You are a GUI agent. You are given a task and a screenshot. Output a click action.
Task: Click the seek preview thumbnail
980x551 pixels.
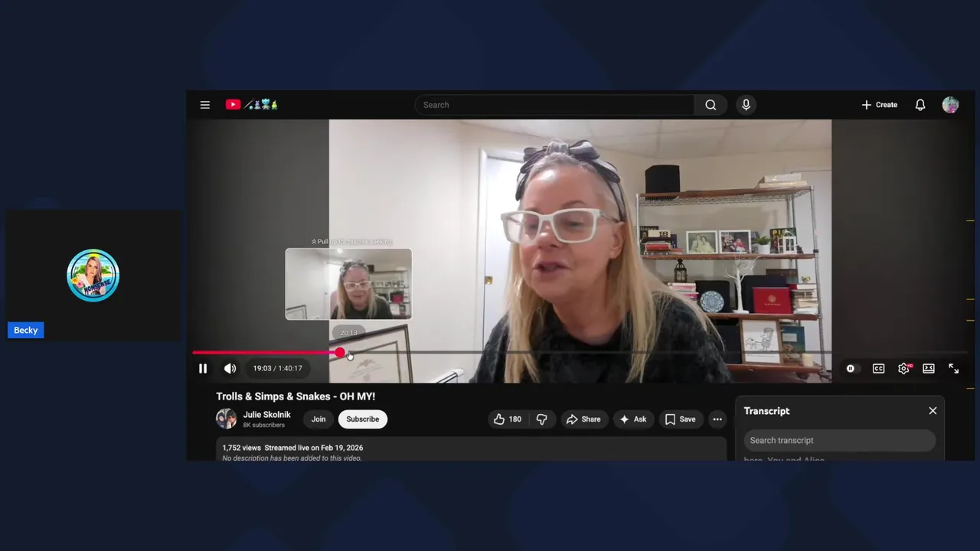click(348, 284)
